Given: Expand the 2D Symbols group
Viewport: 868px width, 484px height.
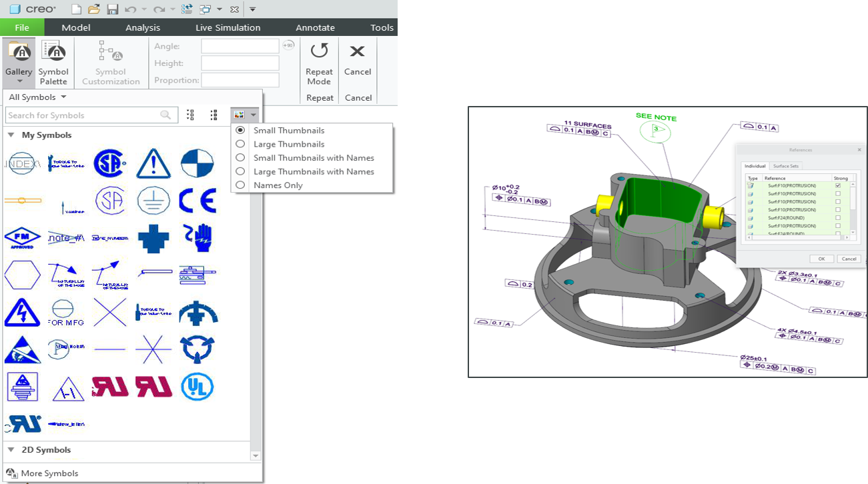Looking at the screenshot, I should (11, 450).
